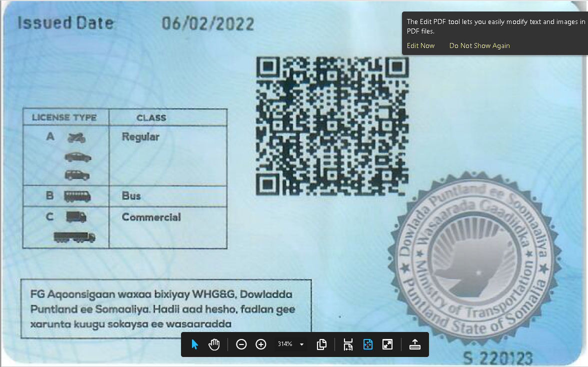Click the CLASS column header

(151, 117)
